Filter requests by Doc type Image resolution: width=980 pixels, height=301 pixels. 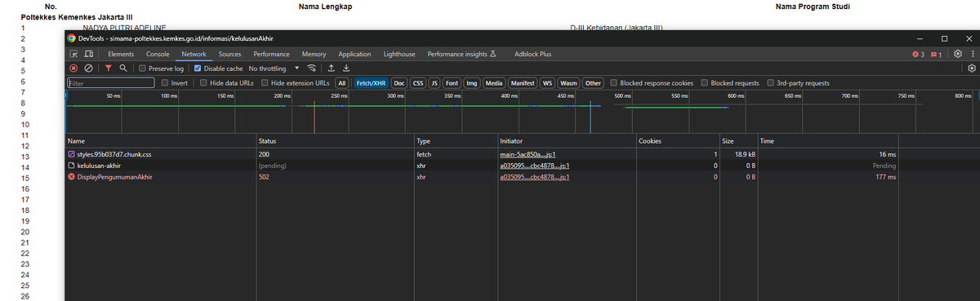399,83
